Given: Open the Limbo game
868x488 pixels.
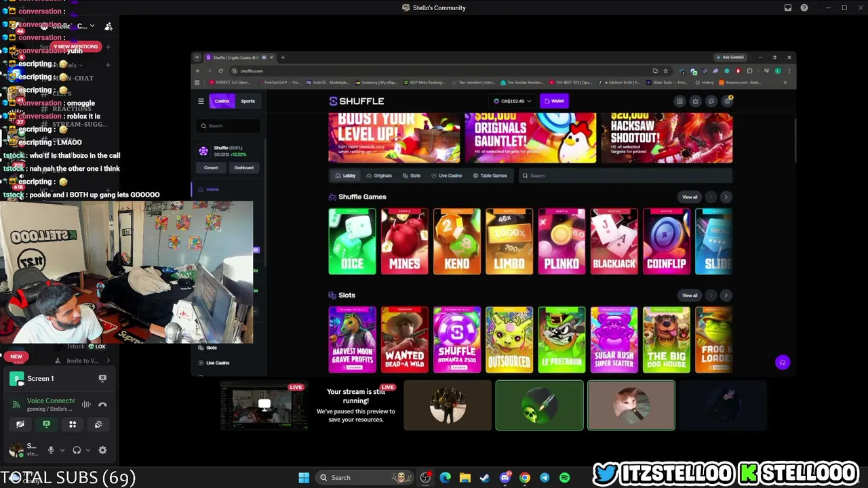Looking at the screenshot, I should [x=509, y=241].
